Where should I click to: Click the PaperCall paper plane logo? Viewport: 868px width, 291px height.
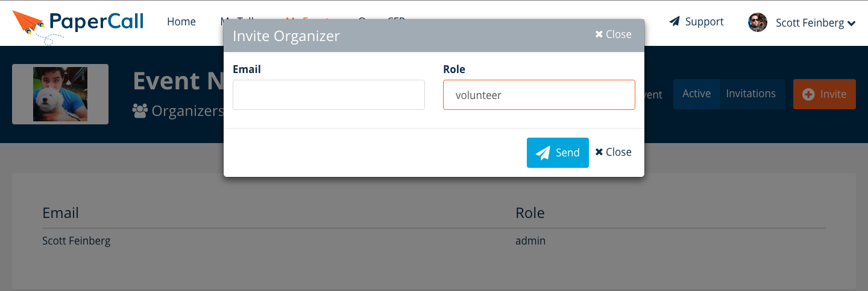(x=29, y=24)
